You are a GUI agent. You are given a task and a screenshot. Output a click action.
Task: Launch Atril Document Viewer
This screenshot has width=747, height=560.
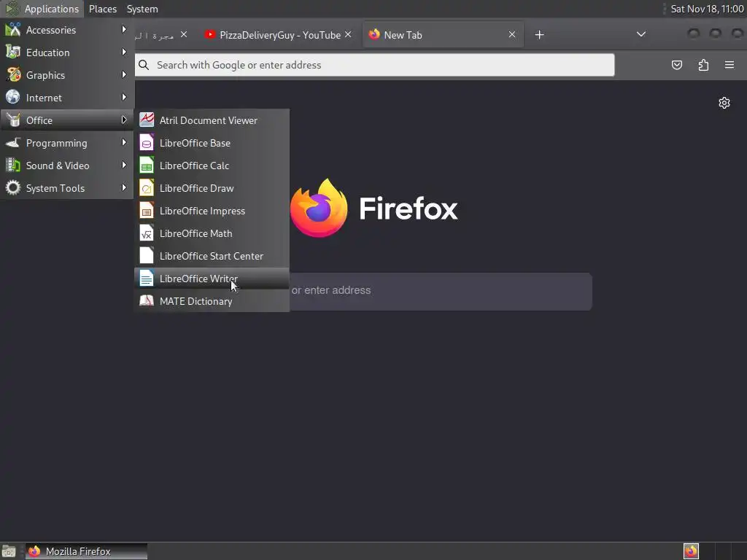click(212, 120)
